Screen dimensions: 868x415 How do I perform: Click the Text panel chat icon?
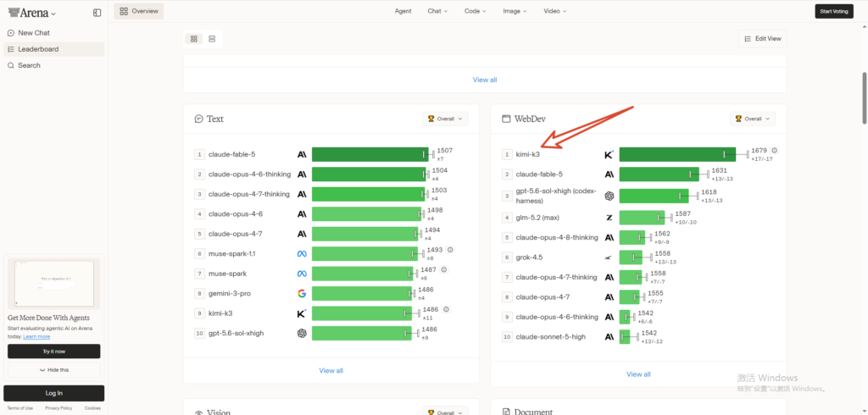pos(198,119)
